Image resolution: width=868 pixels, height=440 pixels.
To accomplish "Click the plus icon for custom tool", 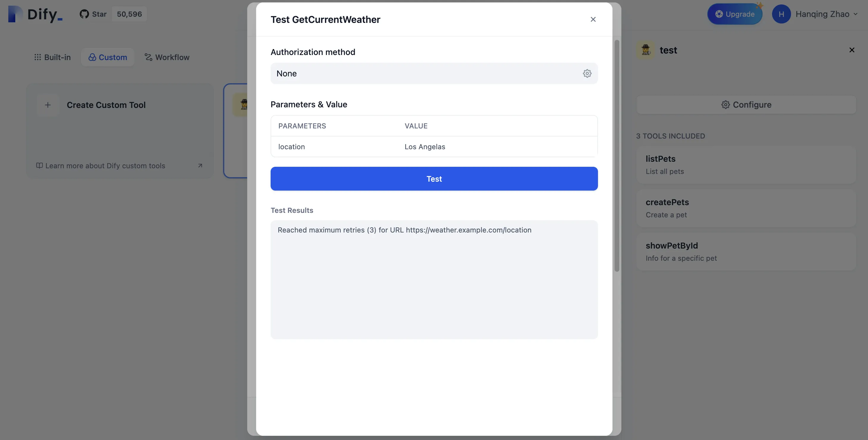I will coord(48,105).
